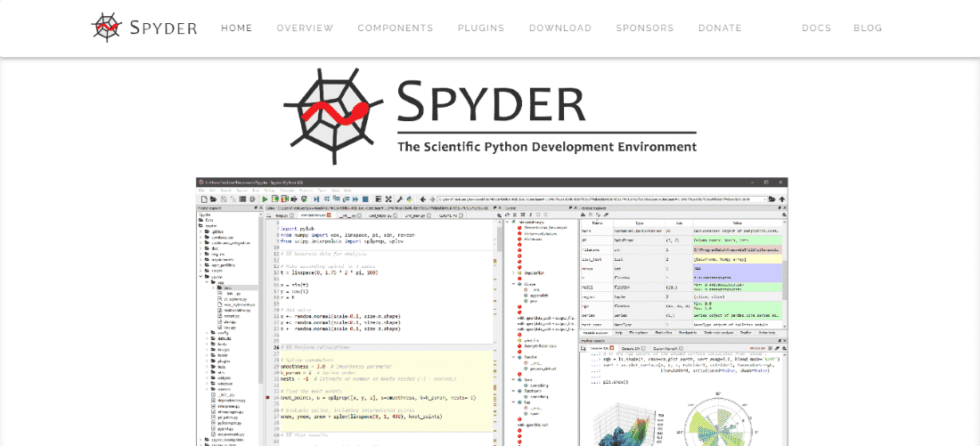Image resolution: width=980 pixels, height=446 pixels.
Task: Go to the OVERVIEW section
Action: (305, 28)
